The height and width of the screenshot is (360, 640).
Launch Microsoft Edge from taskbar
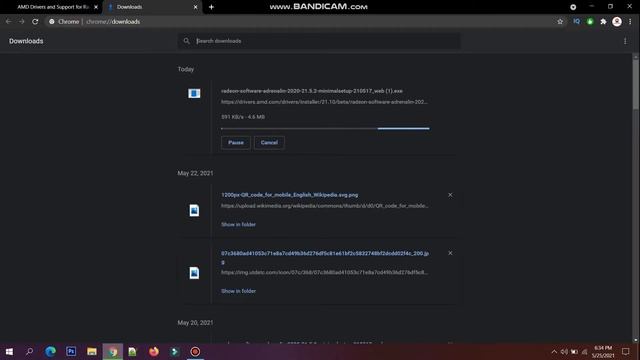coord(51,351)
